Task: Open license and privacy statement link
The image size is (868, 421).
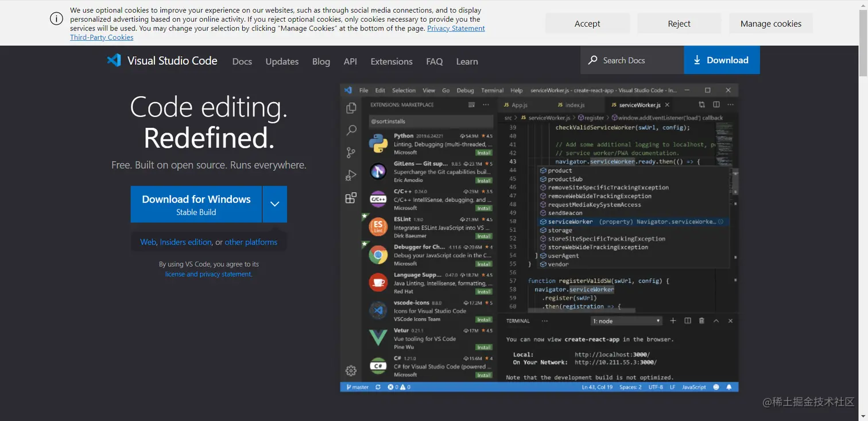Action: pyautogui.click(x=208, y=274)
